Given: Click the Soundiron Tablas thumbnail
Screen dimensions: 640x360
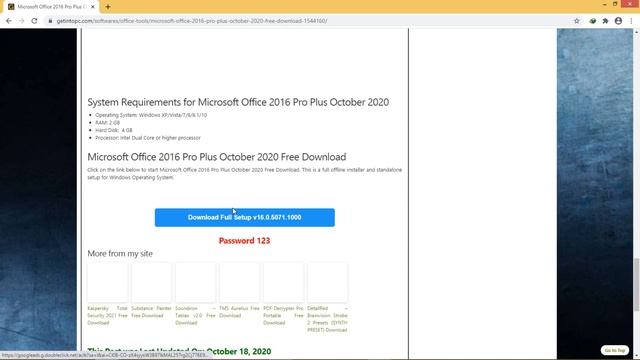Looking at the screenshot, I should pos(196,282).
